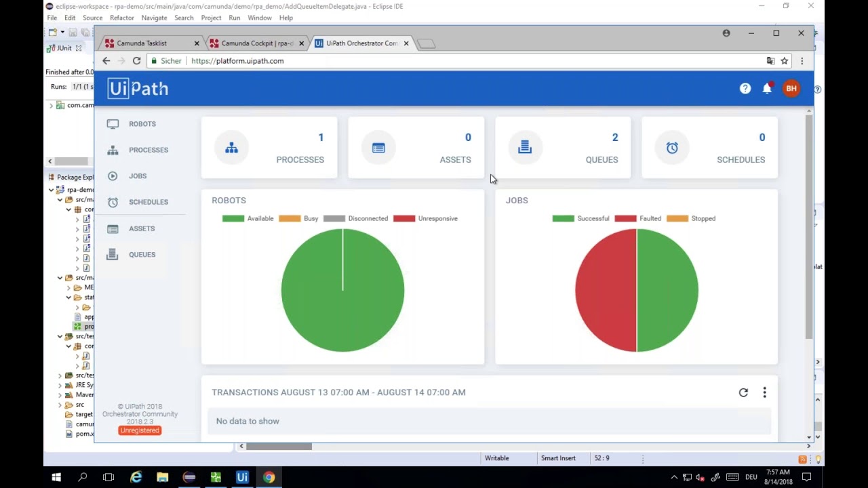This screenshot has height=488, width=868.
Task: Open Queues page via sidebar stack icon
Action: click(x=113, y=254)
